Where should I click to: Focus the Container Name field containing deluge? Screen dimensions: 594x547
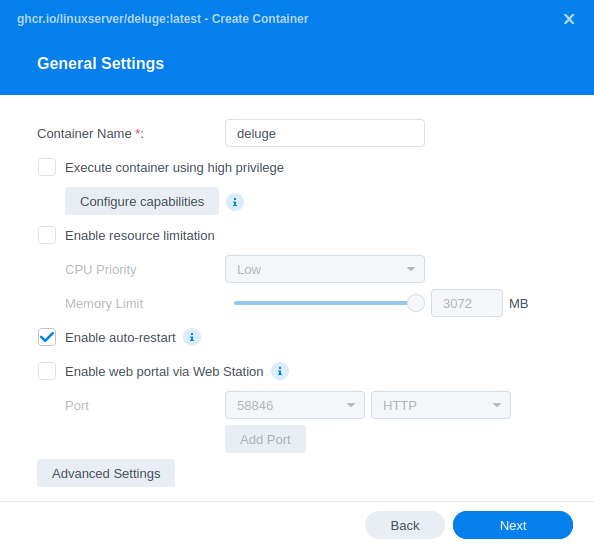(x=325, y=133)
